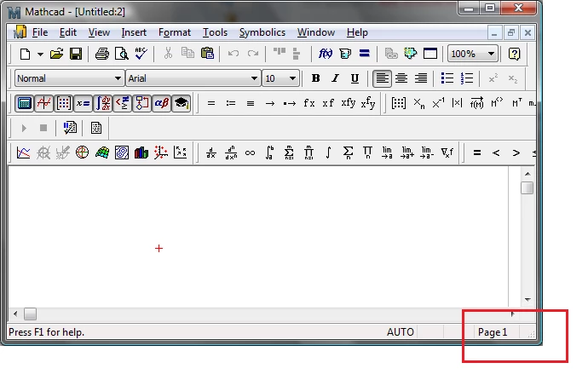Open the debug Trace Window icon
This screenshot has width=588, height=380.
96,128
